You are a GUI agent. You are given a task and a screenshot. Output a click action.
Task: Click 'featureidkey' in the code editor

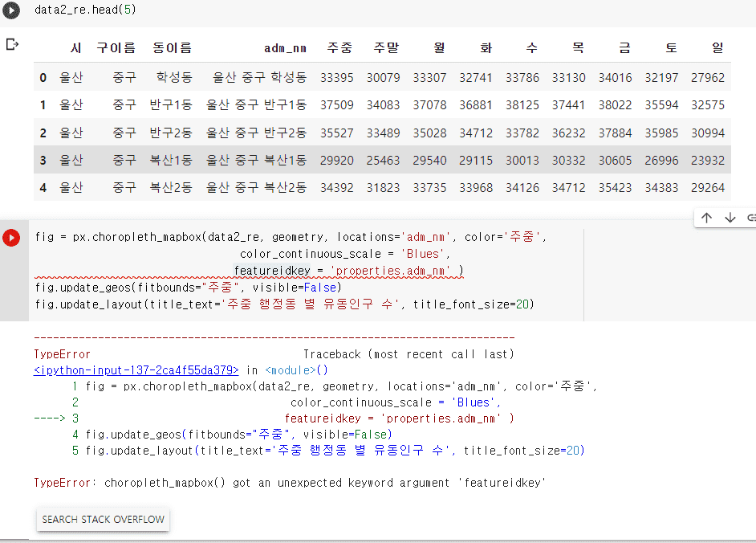[x=272, y=271]
